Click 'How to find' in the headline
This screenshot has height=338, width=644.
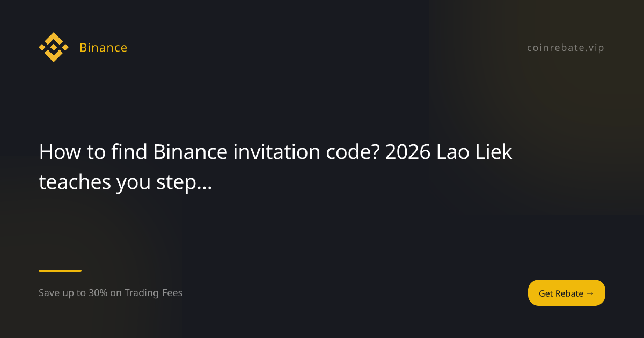[x=93, y=153]
